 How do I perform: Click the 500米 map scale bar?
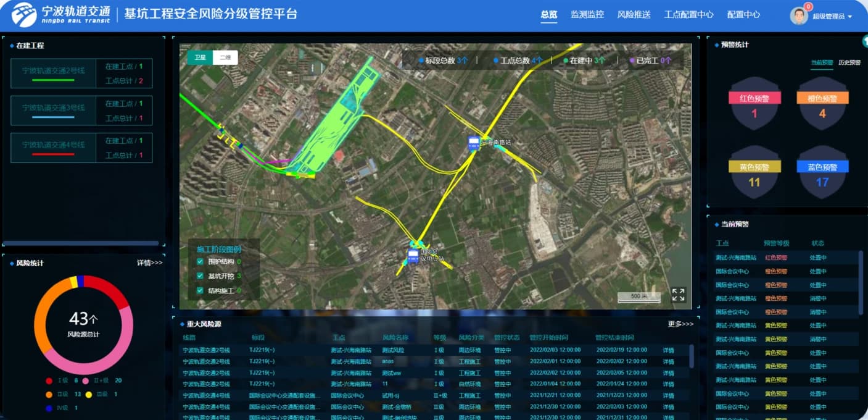639,298
